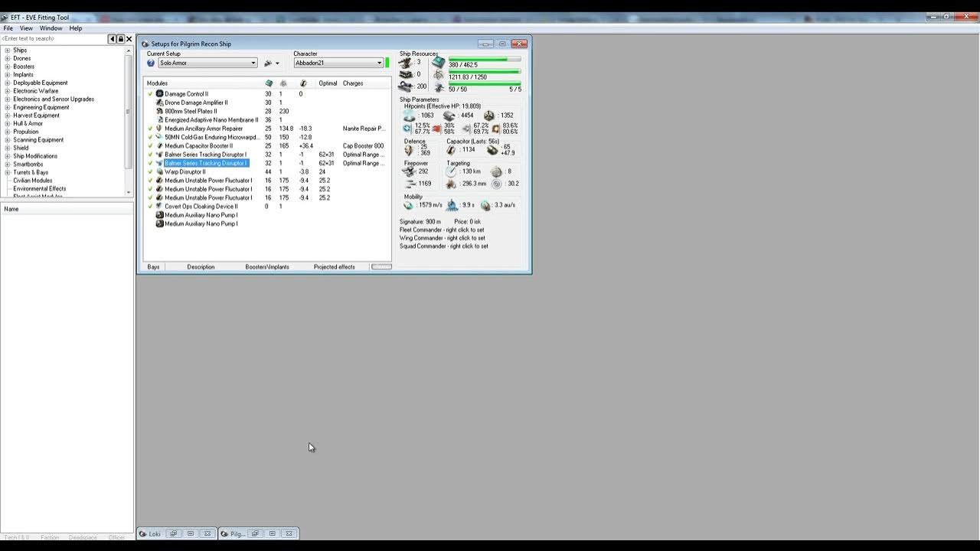Click the max velocity icon
The image size is (980, 551).
pos(409,205)
